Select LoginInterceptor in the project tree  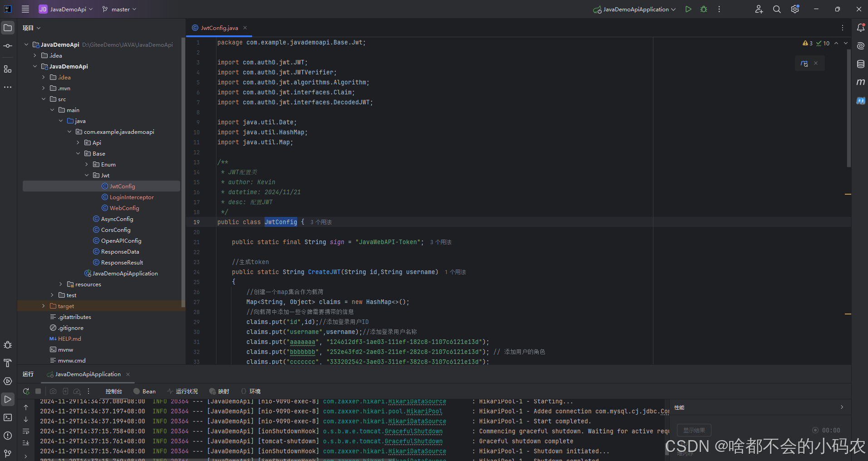click(x=131, y=197)
